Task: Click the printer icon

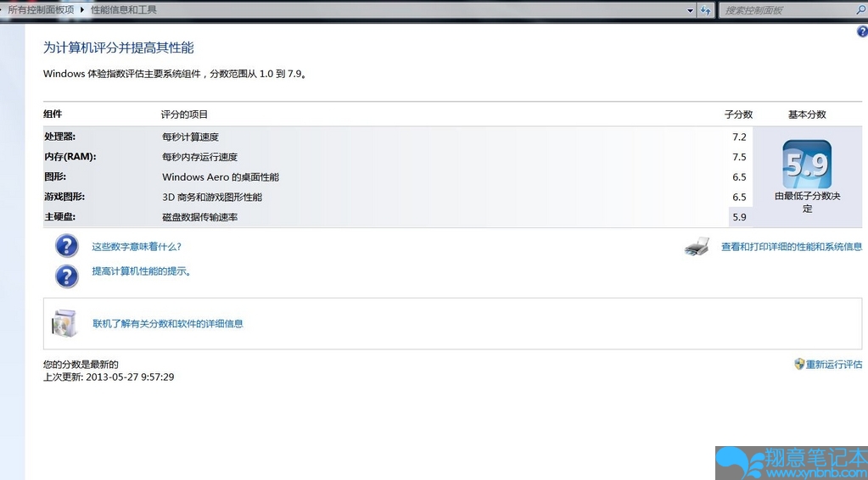Action: coord(697,247)
